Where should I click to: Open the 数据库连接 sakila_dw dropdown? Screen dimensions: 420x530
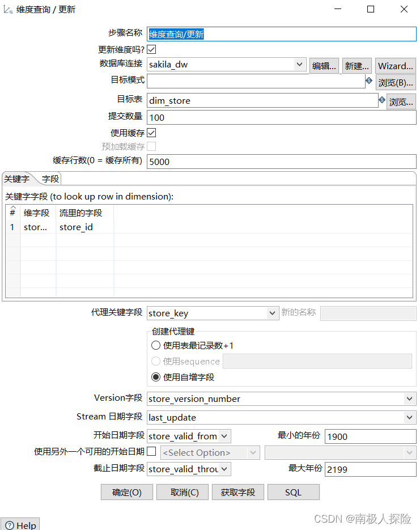pos(299,64)
